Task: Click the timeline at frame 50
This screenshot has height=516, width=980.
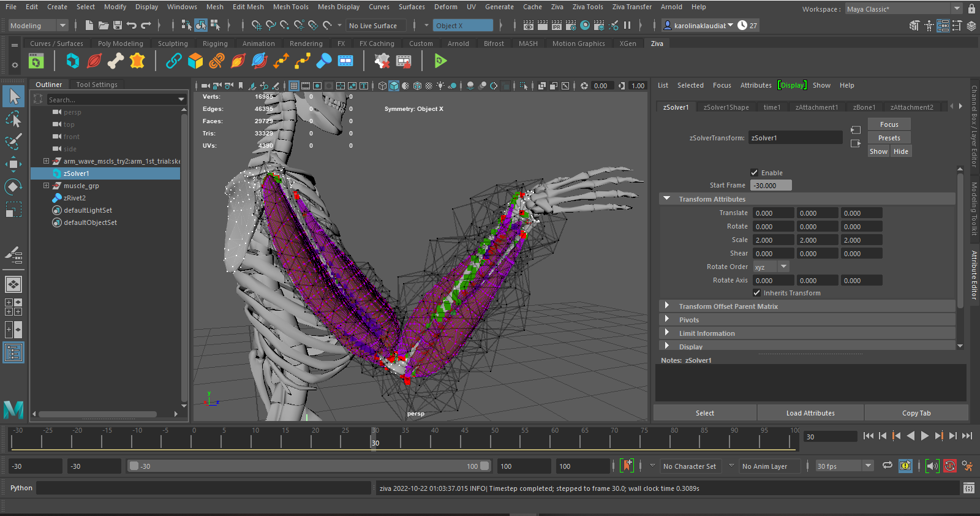Action: point(495,439)
